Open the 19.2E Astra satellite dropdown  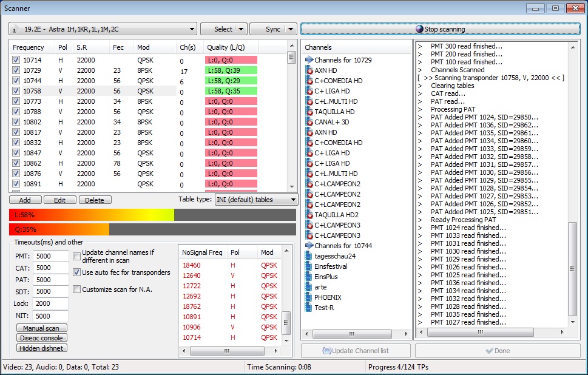[x=192, y=29]
